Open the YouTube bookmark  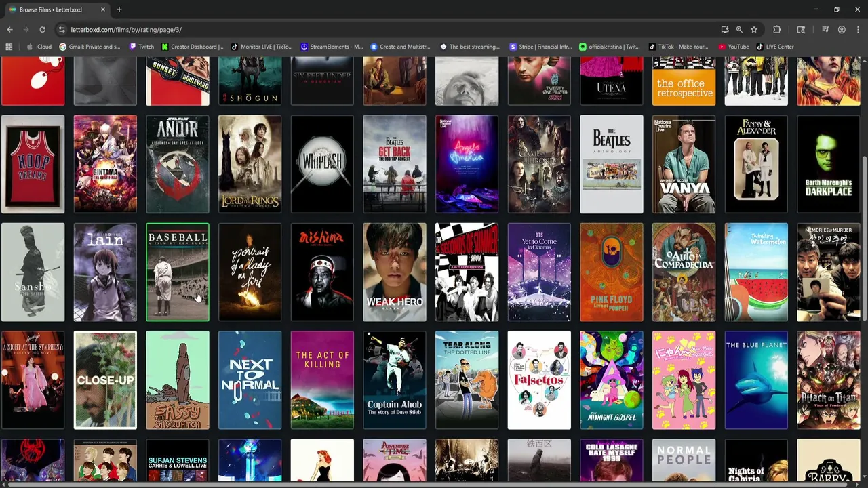(x=733, y=47)
